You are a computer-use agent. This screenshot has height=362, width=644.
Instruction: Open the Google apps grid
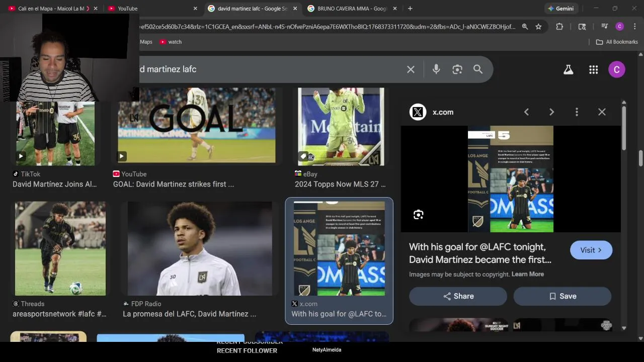pyautogui.click(x=594, y=69)
